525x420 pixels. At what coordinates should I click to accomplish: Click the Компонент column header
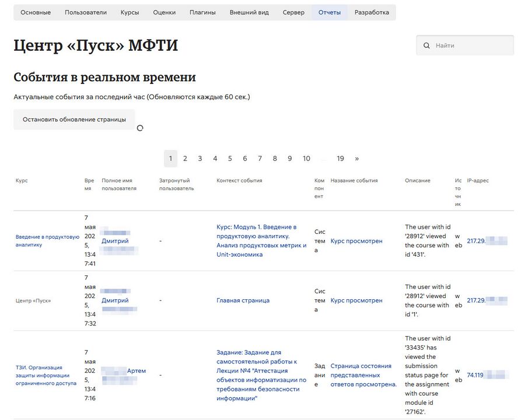click(x=319, y=188)
